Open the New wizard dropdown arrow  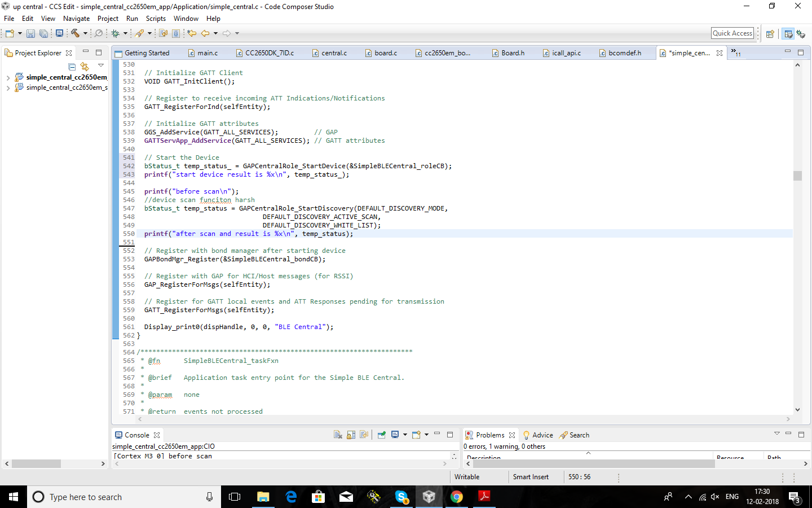coord(20,33)
